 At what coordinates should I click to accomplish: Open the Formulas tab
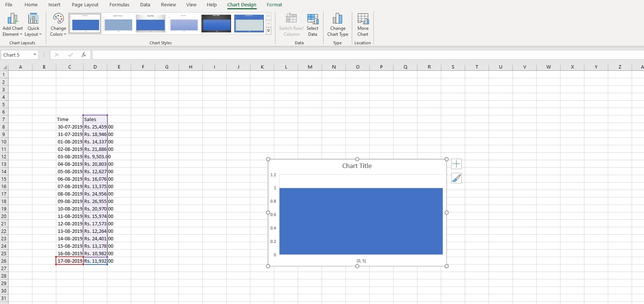click(x=119, y=5)
